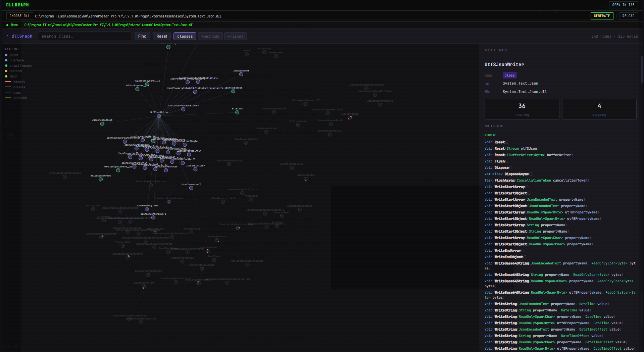Click the Void Dispose() method row
The image size is (644, 352).
click(498, 168)
